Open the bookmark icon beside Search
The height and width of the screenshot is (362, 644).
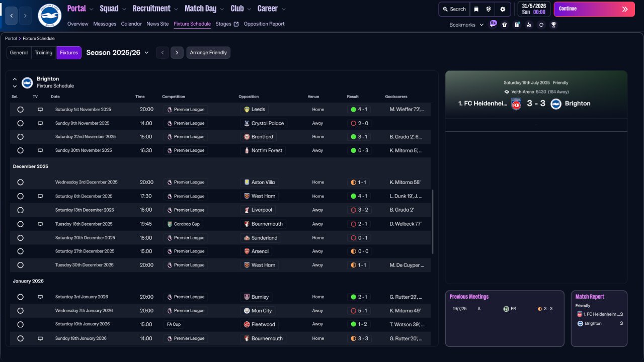tap(476, 9)
